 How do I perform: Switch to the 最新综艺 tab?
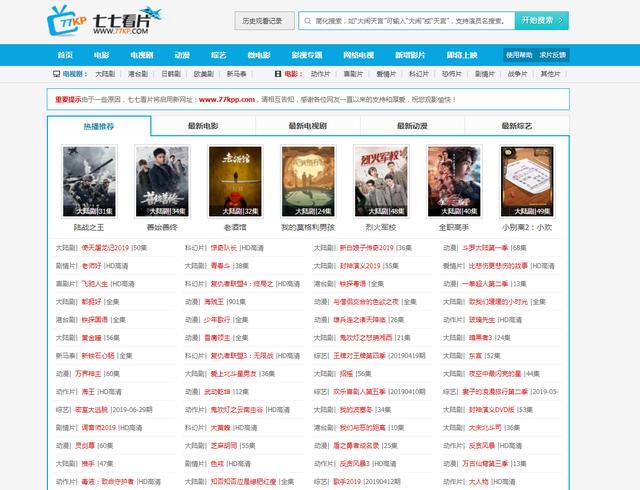click(x=517, y=126)
